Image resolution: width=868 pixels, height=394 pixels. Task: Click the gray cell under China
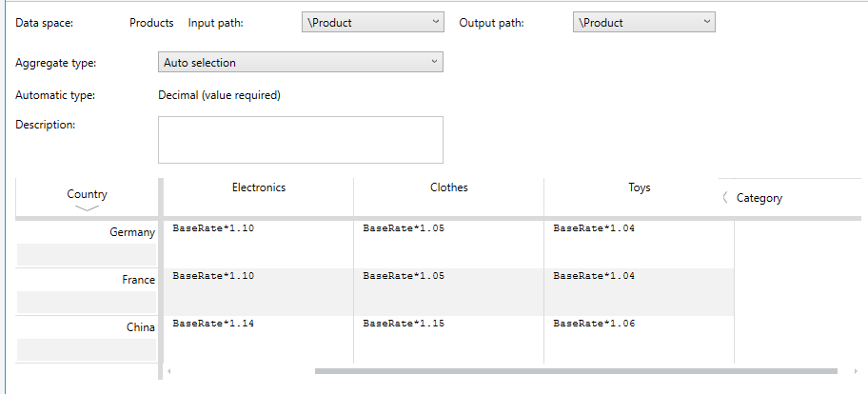tap(87, 349)
